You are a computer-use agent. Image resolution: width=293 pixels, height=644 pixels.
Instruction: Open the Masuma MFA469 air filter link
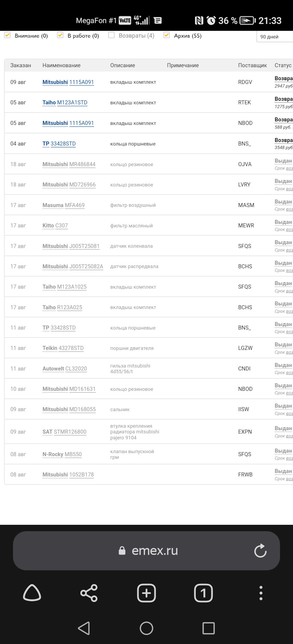click(x=63, y=205)
